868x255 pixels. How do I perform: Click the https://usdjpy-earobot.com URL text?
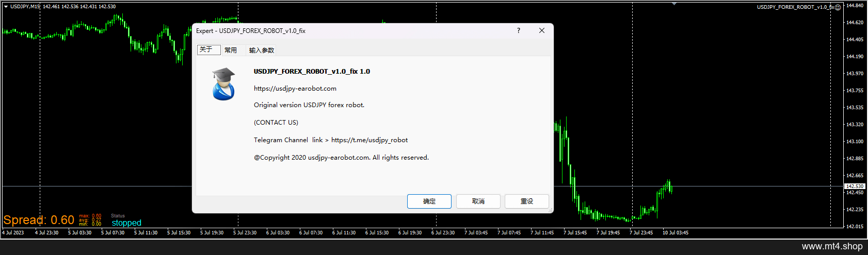(295, 89)
